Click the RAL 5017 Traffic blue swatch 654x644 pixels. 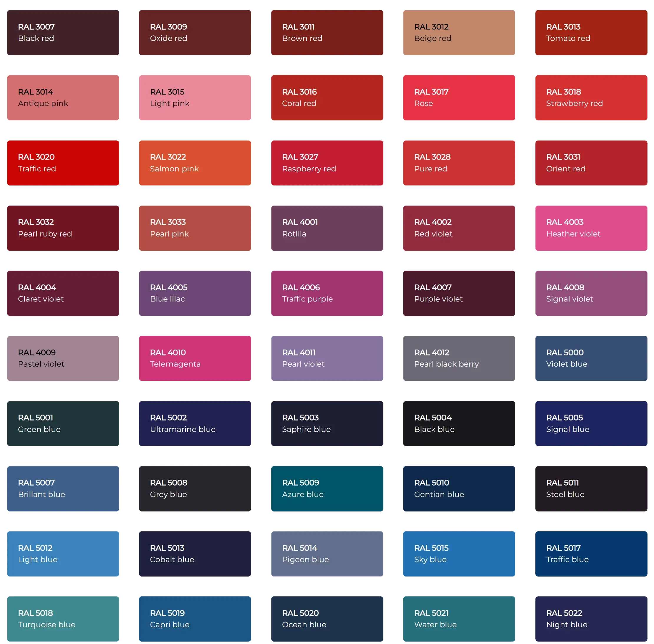tap(591, 554)
